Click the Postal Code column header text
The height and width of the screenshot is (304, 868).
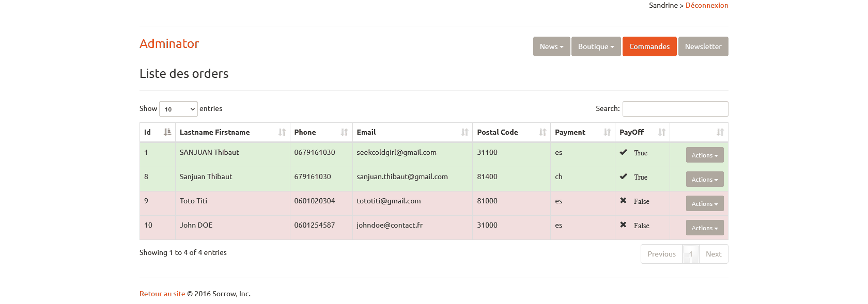click(498, 132)
